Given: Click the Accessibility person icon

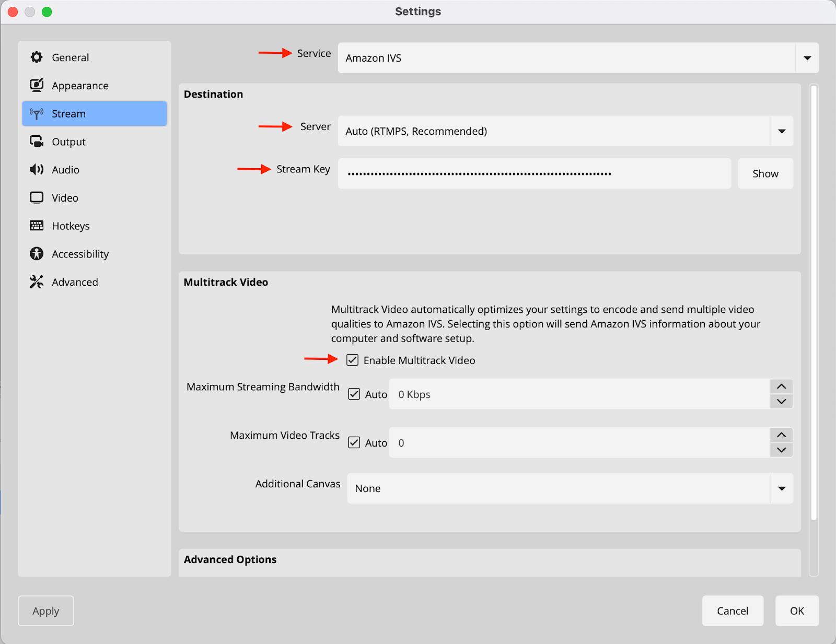Looking at the screenshot, I should click(x=37, y=254).
